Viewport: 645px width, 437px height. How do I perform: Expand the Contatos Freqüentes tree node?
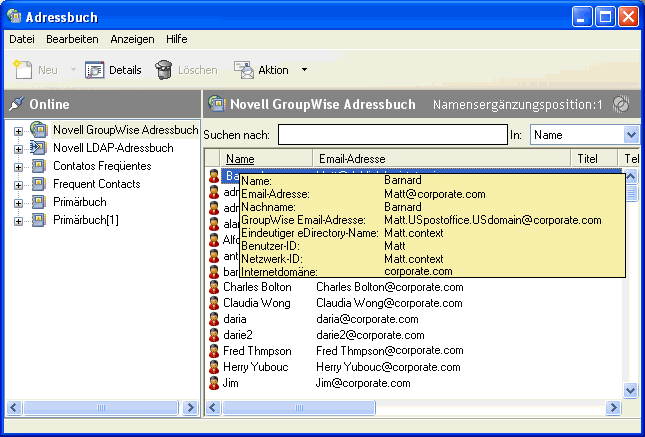tap(18, 167)
